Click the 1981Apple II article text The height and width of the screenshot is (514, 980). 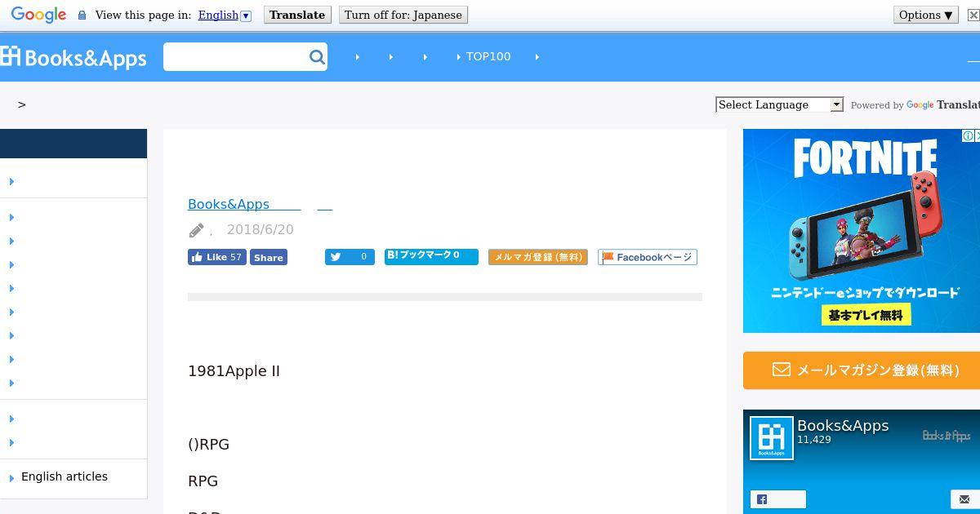pos(234,371)
